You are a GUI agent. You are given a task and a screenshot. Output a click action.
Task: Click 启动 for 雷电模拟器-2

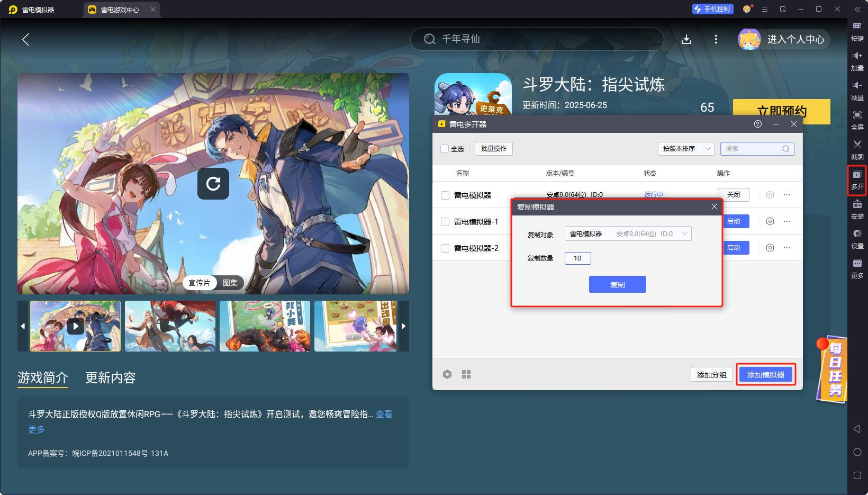coord(735,248)
